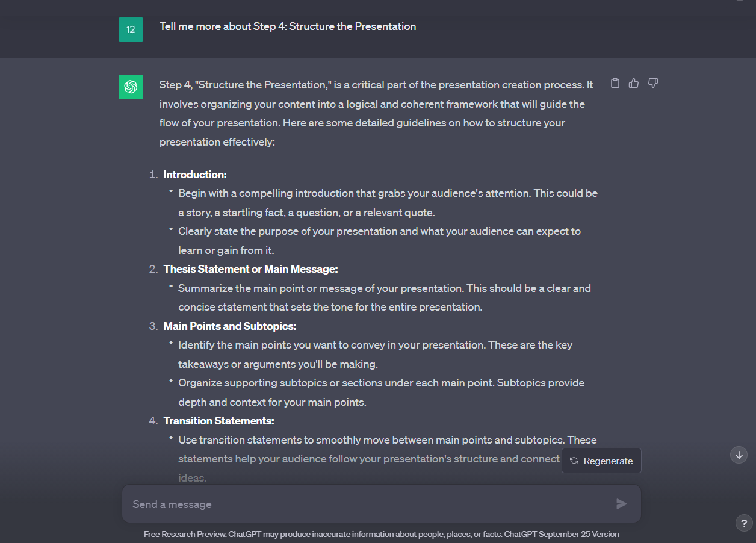Click the Free Research Preview disclaimer text
This screenshot has height=543, width=756.
323,534
